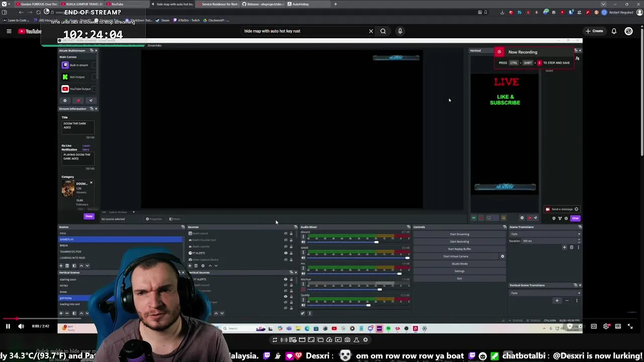Switch to Service Residence for Rent tab

point(217,4)
